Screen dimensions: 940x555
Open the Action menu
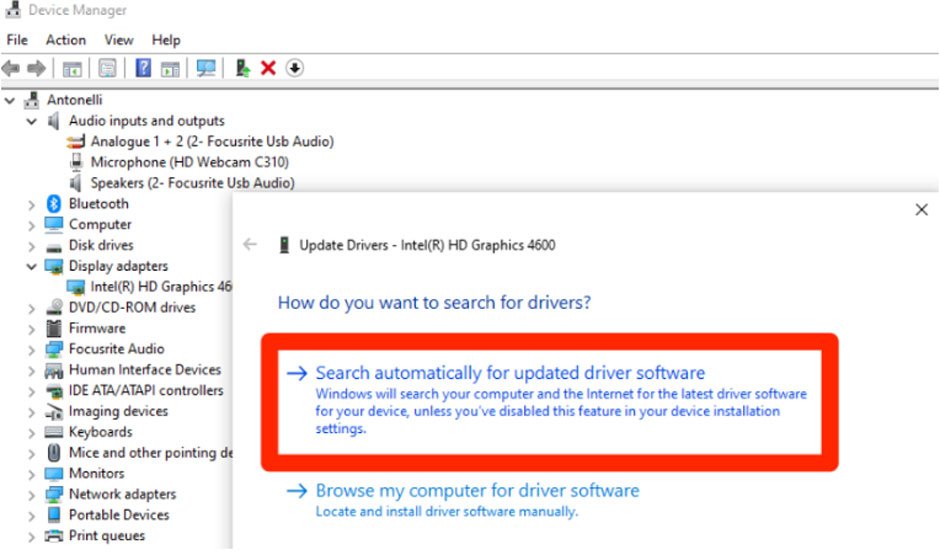pyautogui.click(x=66, y=40)
